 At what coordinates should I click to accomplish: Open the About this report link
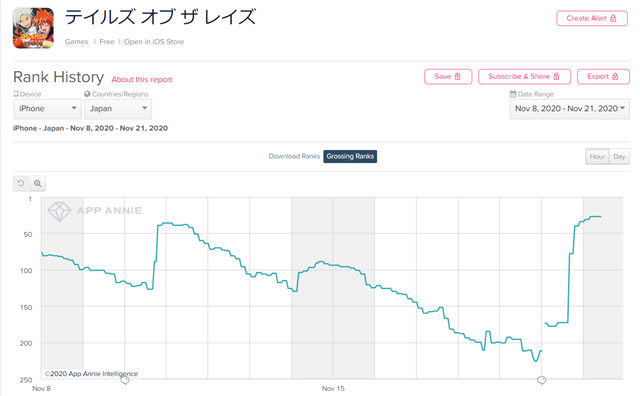[x=142, y=80]
